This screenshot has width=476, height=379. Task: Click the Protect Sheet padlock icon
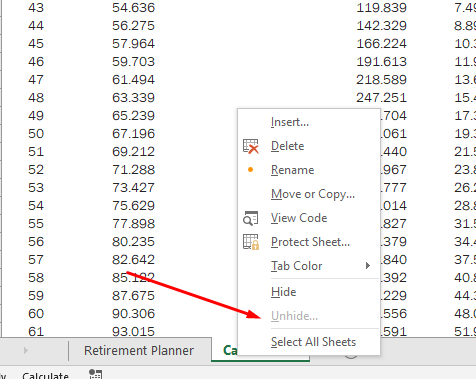coord(251,242)
